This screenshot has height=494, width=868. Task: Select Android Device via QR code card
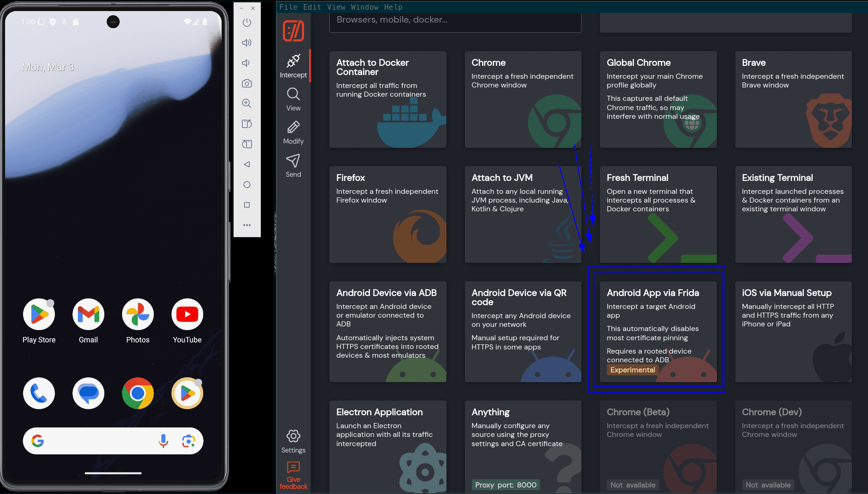[x=523, y=331]
